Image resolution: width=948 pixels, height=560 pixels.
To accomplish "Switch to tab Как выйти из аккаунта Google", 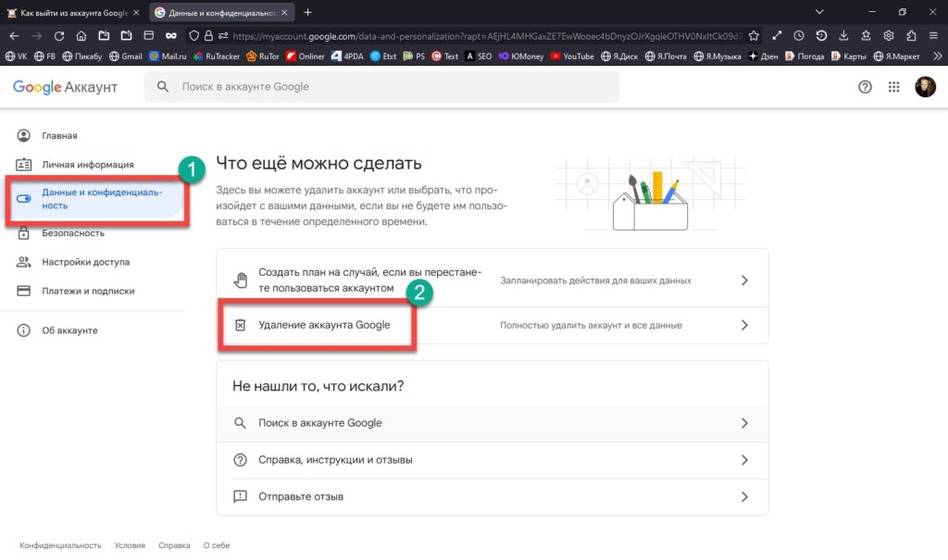I will pyautogui.click(x=72, y=12).
